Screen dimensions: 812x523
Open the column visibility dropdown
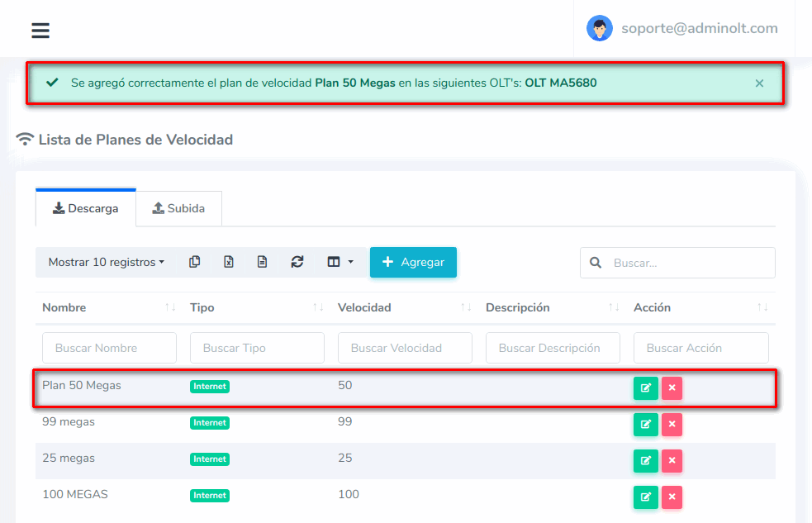coord(340,262)
